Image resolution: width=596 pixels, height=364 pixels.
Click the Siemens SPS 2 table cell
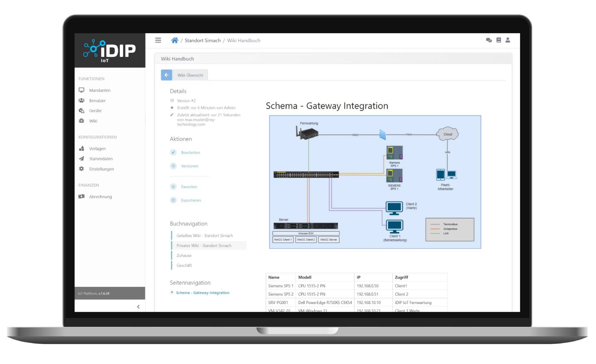[280, 294]
